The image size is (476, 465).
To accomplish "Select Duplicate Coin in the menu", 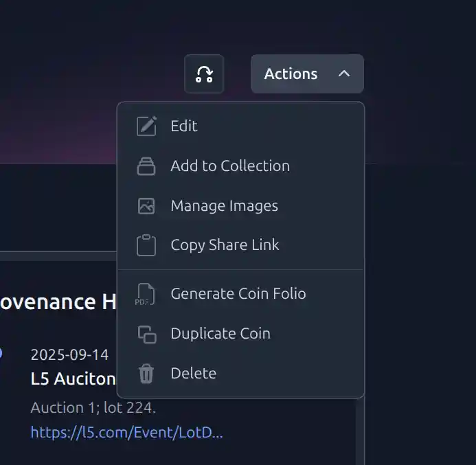I will [x=220, y=334].
